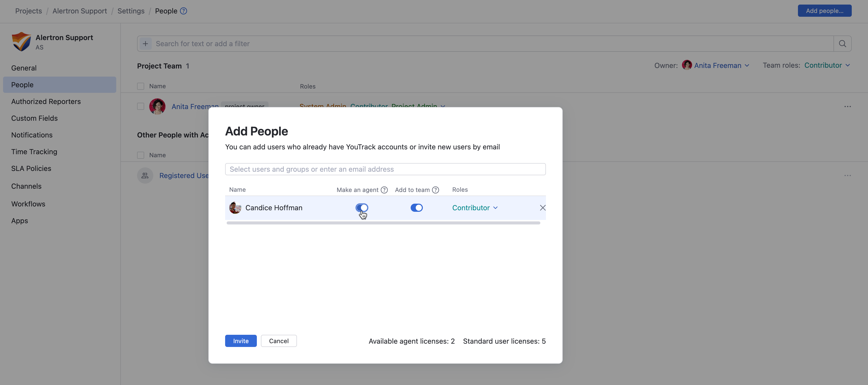The image size is (868, 385).
Task: Click Candice Hoffman name text
Action: pyautogui.click(x=274, y=208)
